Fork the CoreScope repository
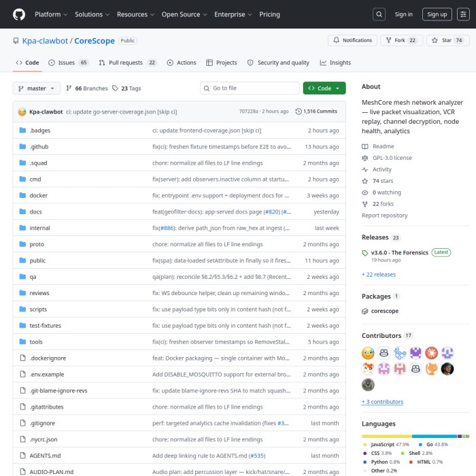The height and width of the screenshot is (476, 476). tap(401, 40)
